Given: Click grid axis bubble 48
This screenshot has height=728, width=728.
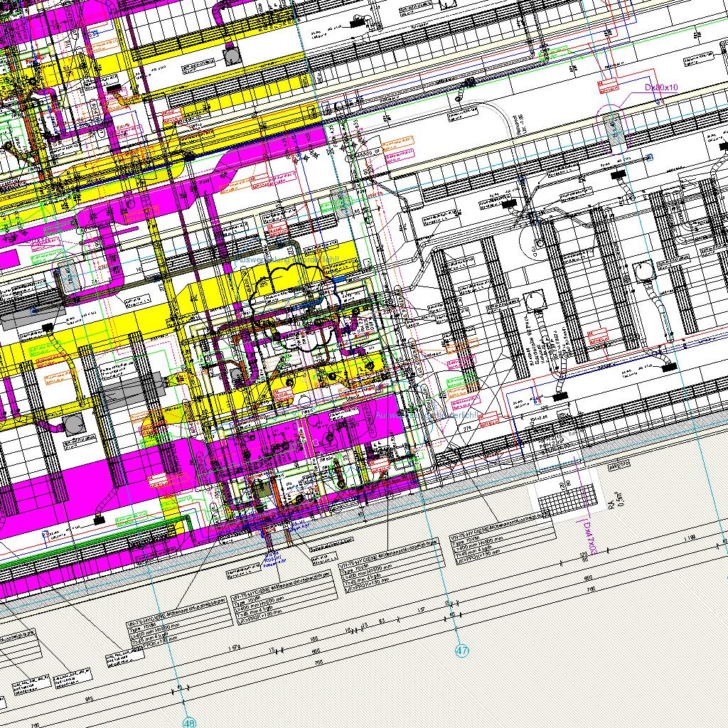Looking at the screenshot, I should point(189,722).
